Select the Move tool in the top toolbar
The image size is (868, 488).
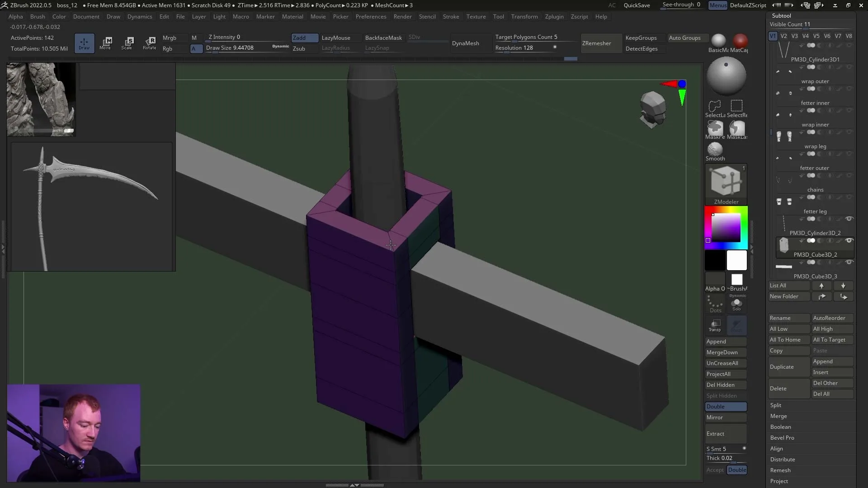click(106, 43)
